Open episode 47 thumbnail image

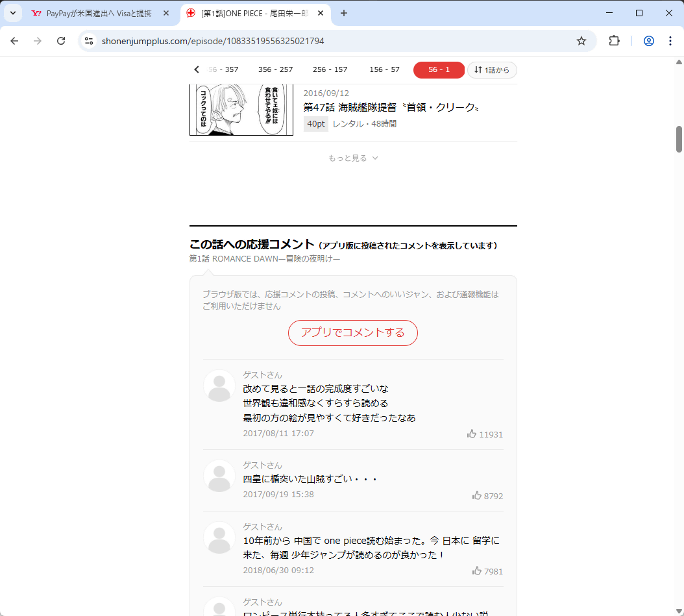pos(241,110)
